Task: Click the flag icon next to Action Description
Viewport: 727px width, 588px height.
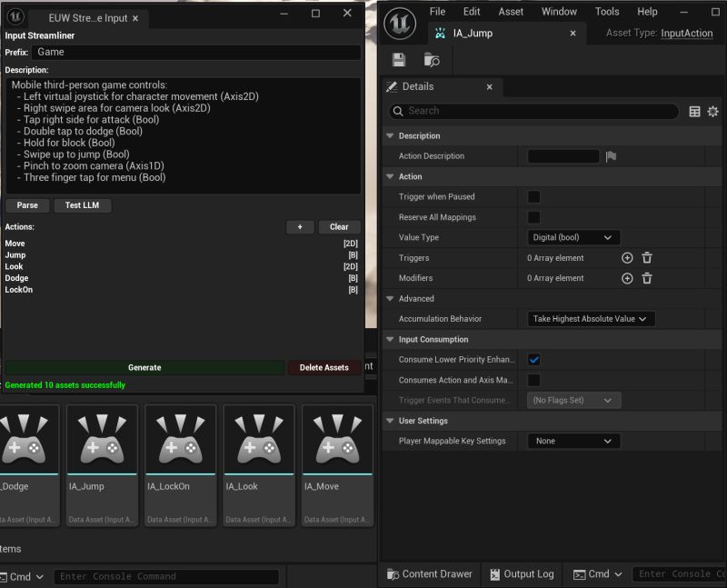Action: click(x=611, y=156)
